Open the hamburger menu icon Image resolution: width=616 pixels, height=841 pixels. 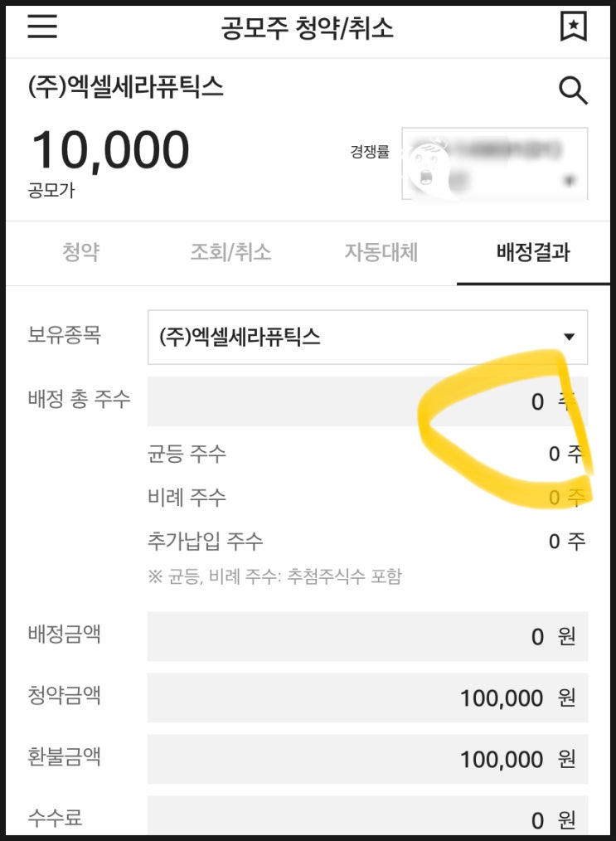click(42, 26)
